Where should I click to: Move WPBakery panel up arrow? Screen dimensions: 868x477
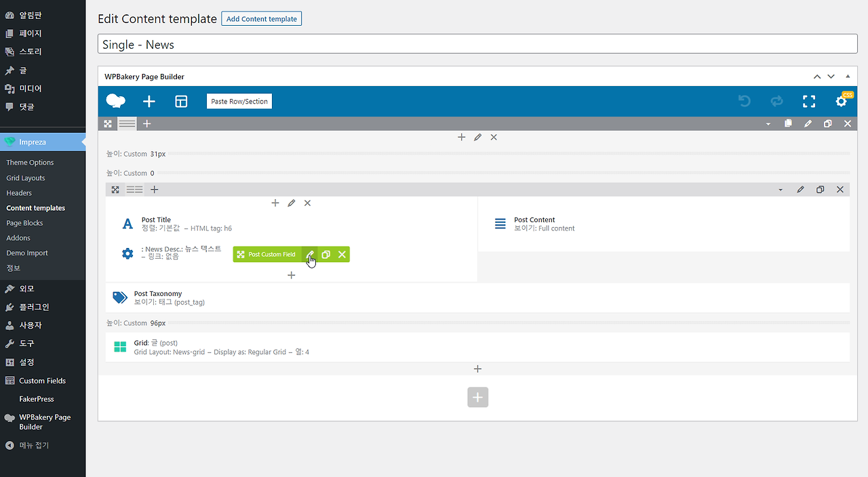pos(817,77)
